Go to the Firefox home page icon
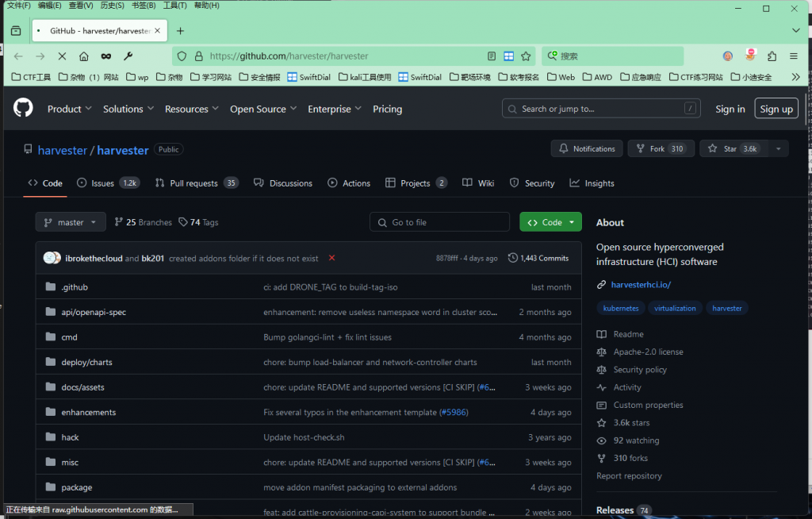Image resolution: width=812 pixels, height=519 pixels. tap(84, 56)
